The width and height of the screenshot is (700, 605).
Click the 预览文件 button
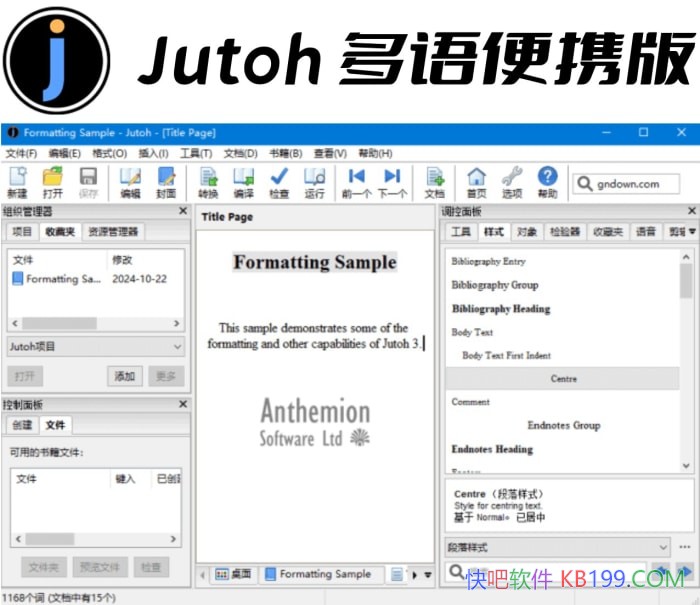100,567
